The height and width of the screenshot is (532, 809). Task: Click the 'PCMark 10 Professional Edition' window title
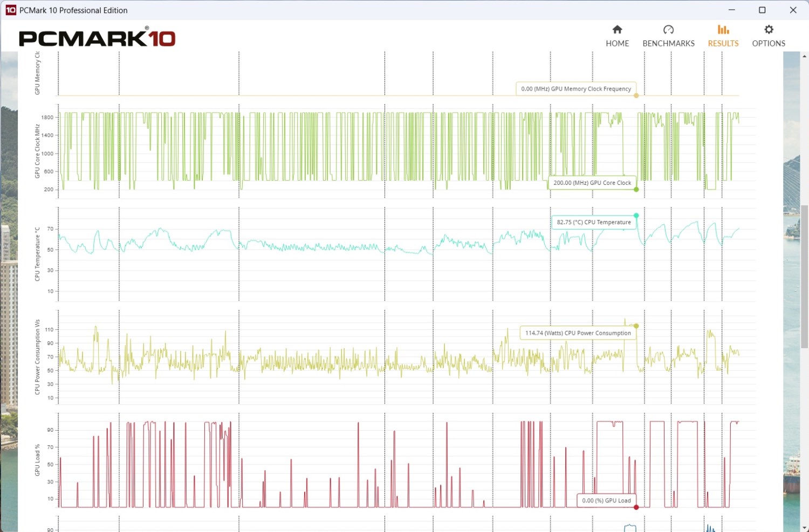(73, 10)
